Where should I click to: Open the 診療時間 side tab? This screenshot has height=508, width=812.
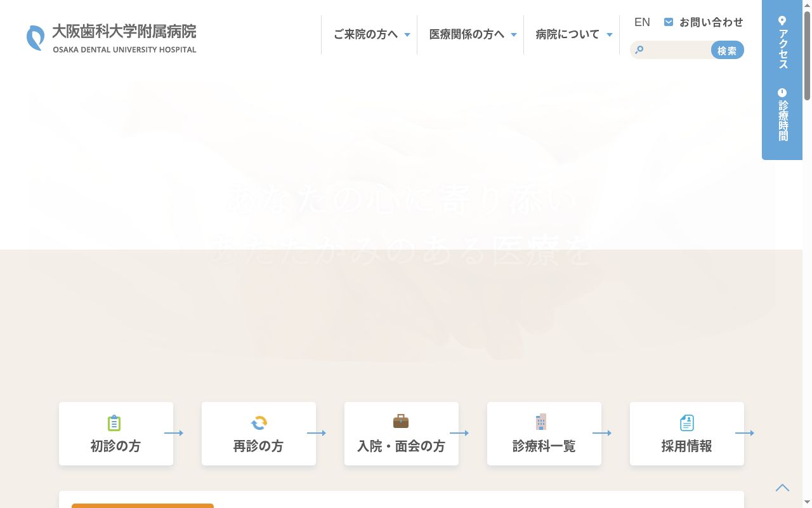point(782,115)
